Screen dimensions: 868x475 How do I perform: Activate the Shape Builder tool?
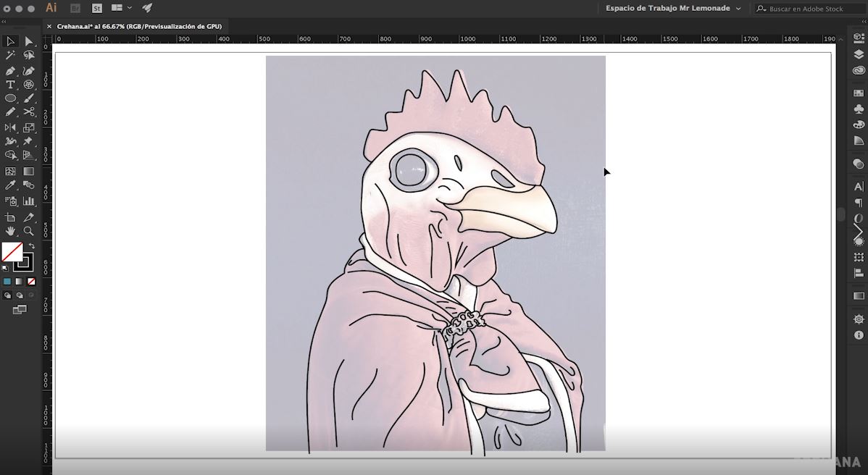point(10,156)
